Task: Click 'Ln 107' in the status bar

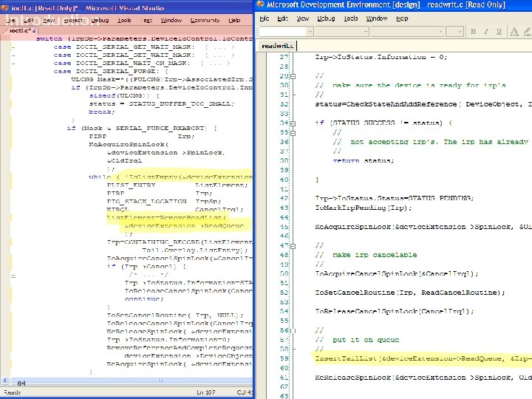Action: click(x=205, y=392)
